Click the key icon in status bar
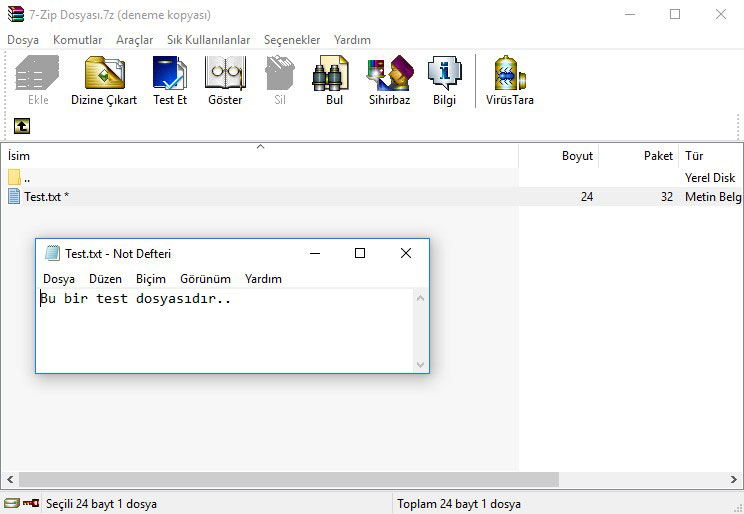 31,503
